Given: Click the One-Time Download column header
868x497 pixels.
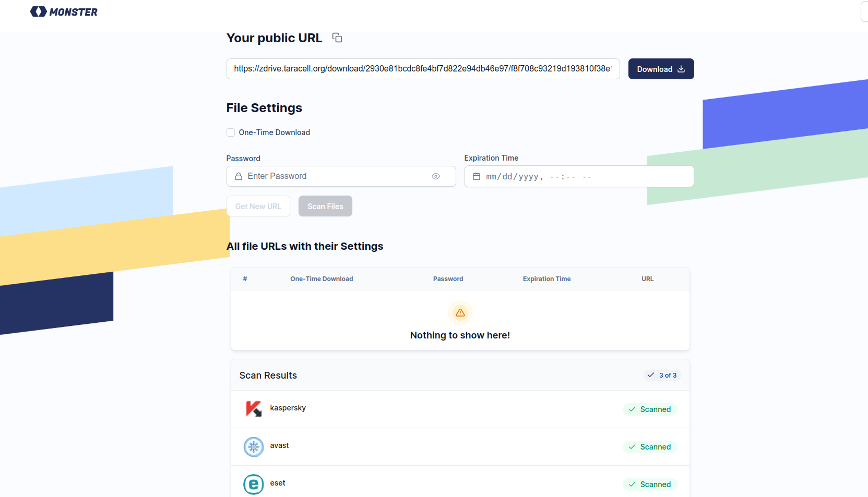Looking at the screenshot, I should pyautogui.click(x=322, y=279).
